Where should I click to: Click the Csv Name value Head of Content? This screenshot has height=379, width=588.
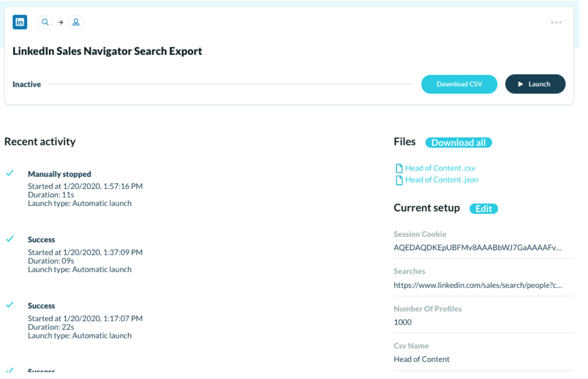pyautogui.click(x=422, y=359)
